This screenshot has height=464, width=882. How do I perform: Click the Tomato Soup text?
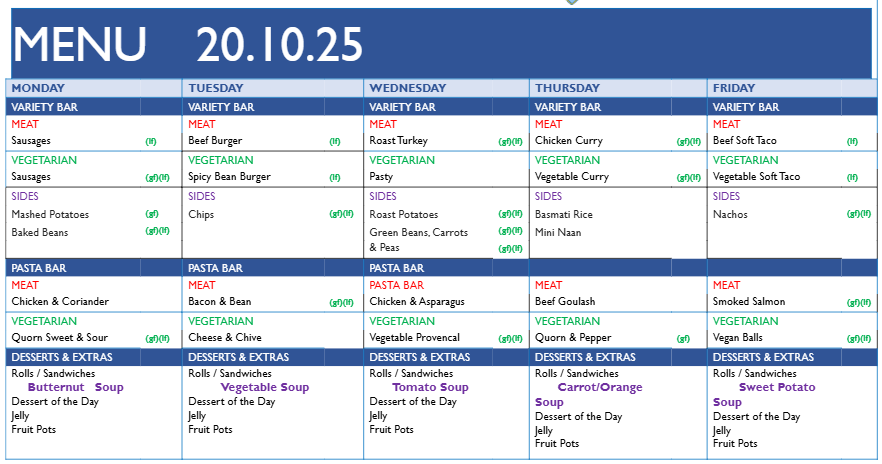coord(430,387)
